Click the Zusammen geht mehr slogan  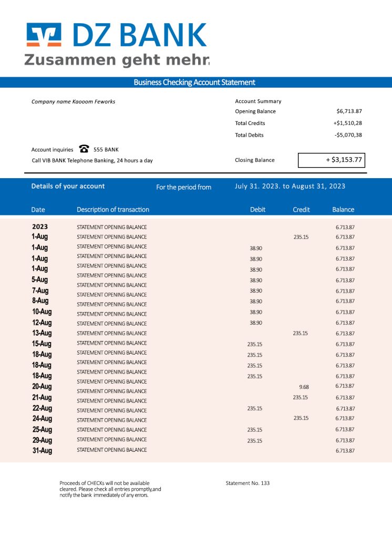(117, 60)
